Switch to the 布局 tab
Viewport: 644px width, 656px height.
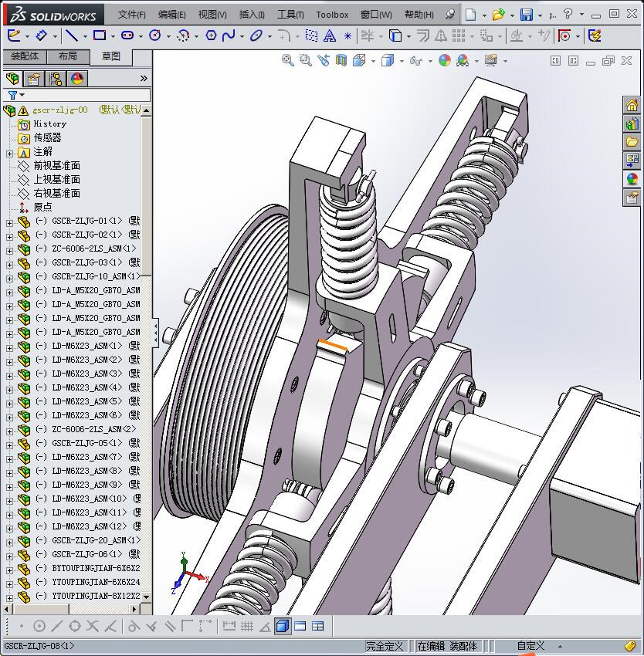point(68,56)
